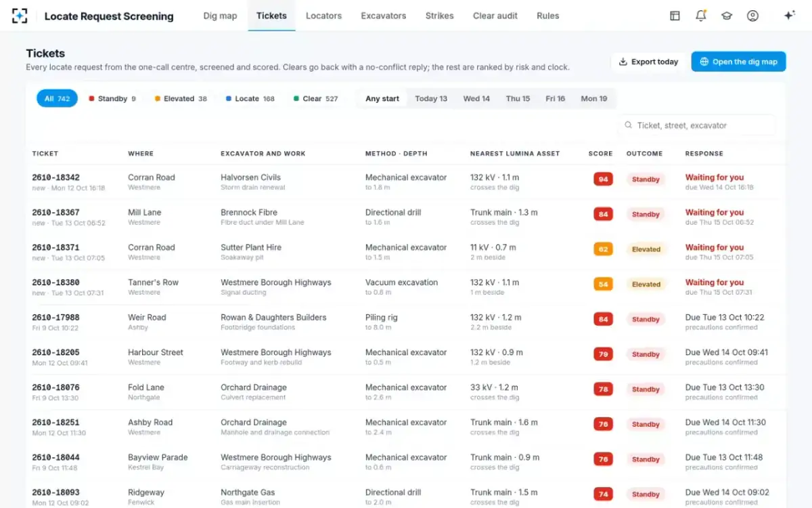Click the score 94 badge
Image resolution: width=812 pixels, height=508 pixels.
[x=603, y=179]
